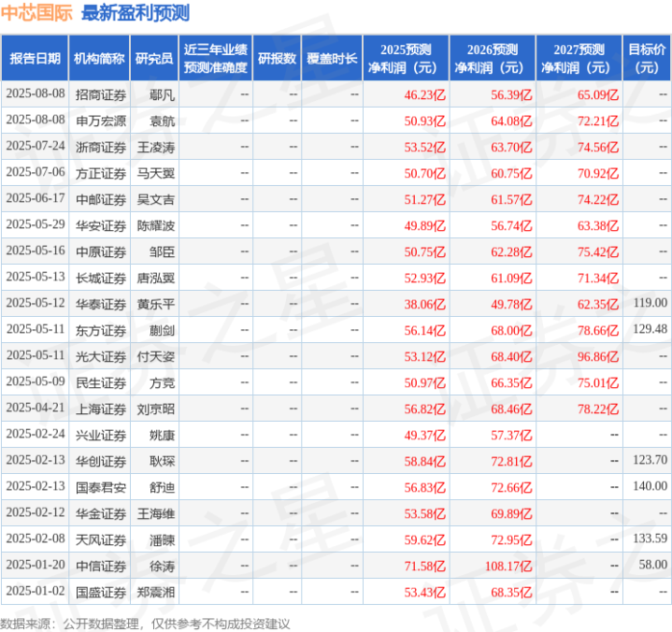
Task: Click the date 2025-07-06
Action: pos(36,172)
